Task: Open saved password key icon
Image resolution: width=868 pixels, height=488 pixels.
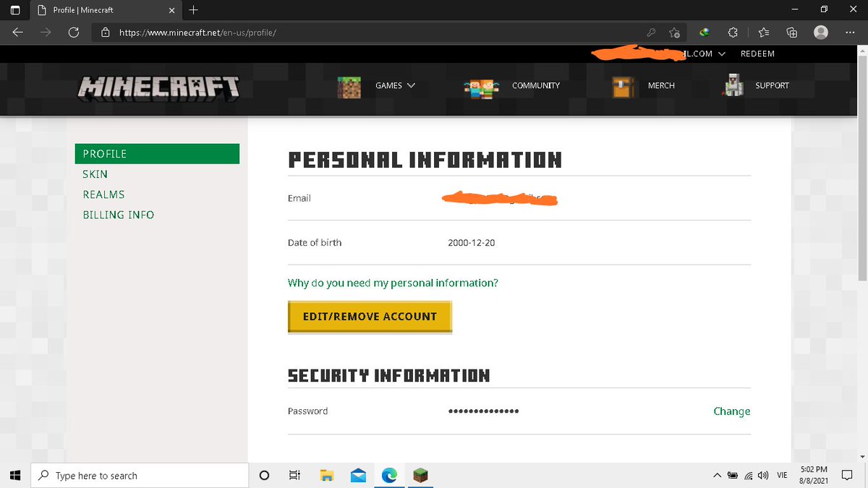Action: tap(651, 33)
